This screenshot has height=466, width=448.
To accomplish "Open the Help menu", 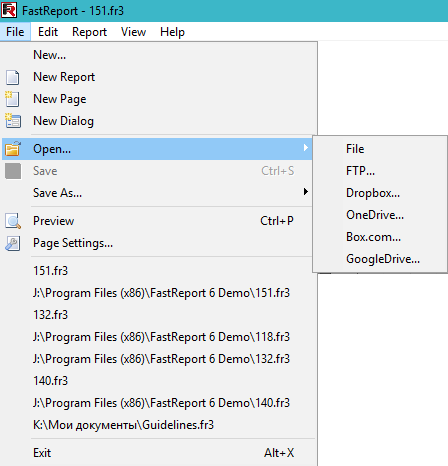I will coord(172,32).
